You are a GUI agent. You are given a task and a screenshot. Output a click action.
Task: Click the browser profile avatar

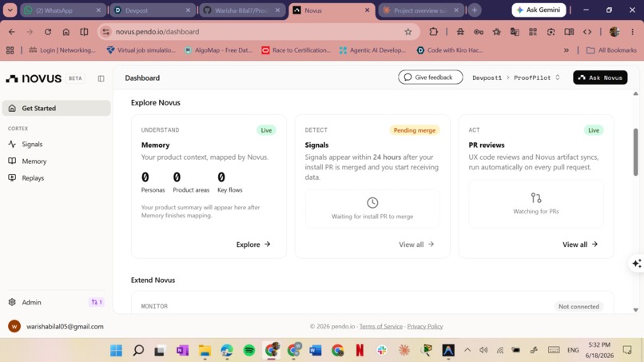tap(614, 32)
